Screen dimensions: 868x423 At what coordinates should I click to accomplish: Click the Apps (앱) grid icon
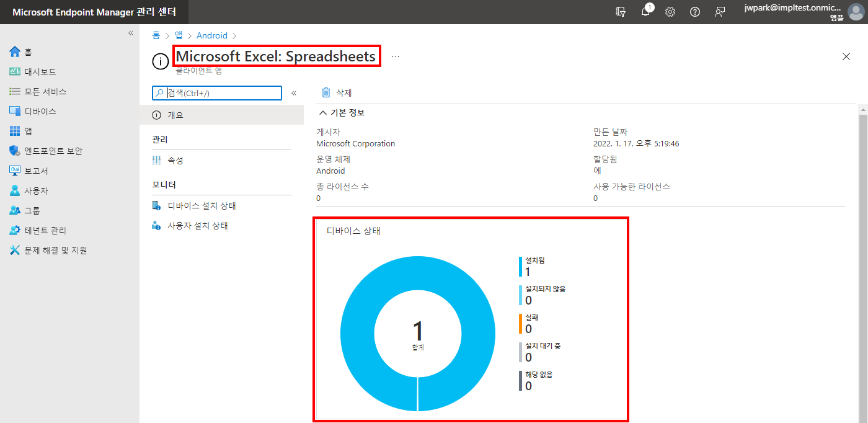15,131
